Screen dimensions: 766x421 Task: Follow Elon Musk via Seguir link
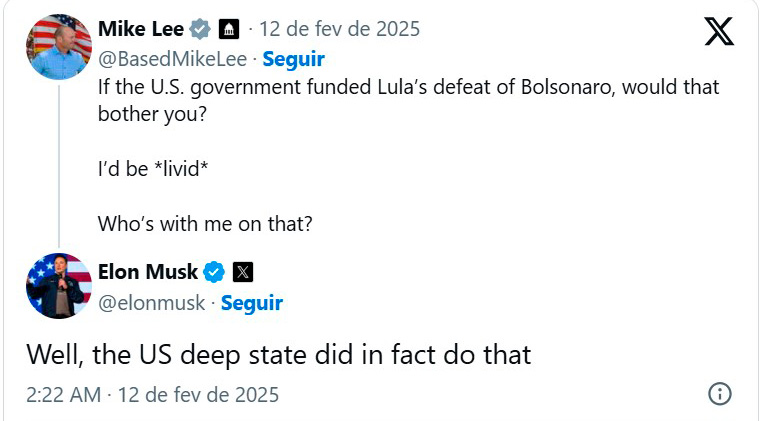coord(251,303)
